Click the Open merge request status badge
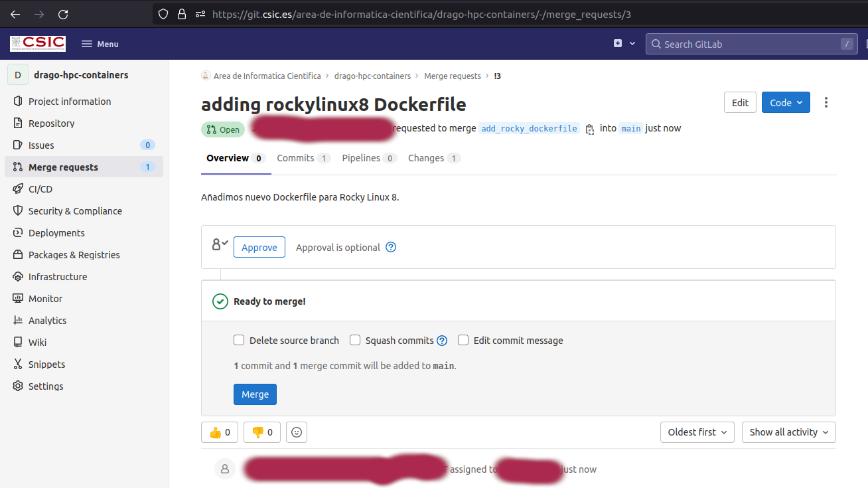 click(x=223, y=129)
